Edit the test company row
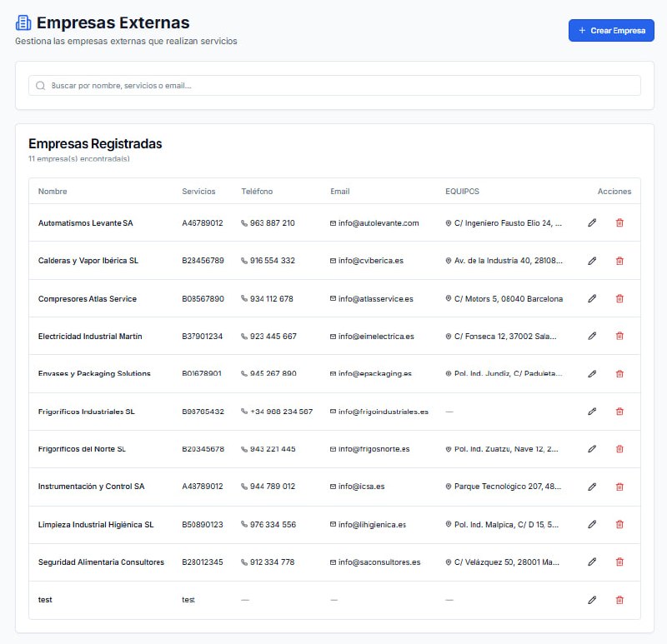This screenshot has width=667, height=644. 592,600
